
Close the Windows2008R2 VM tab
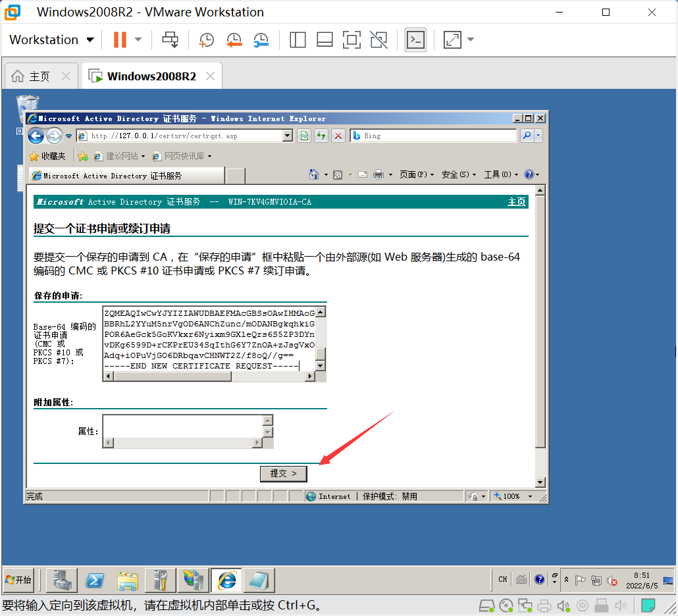(211, 76)
